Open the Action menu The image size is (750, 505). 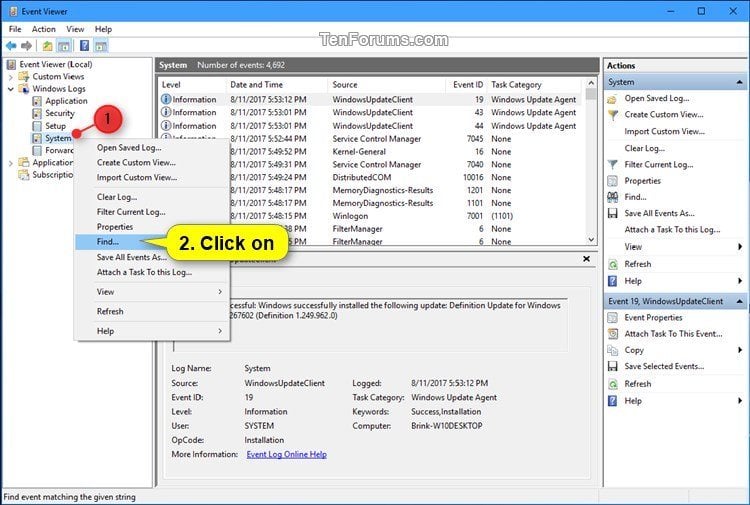click(x=44, y=29)
